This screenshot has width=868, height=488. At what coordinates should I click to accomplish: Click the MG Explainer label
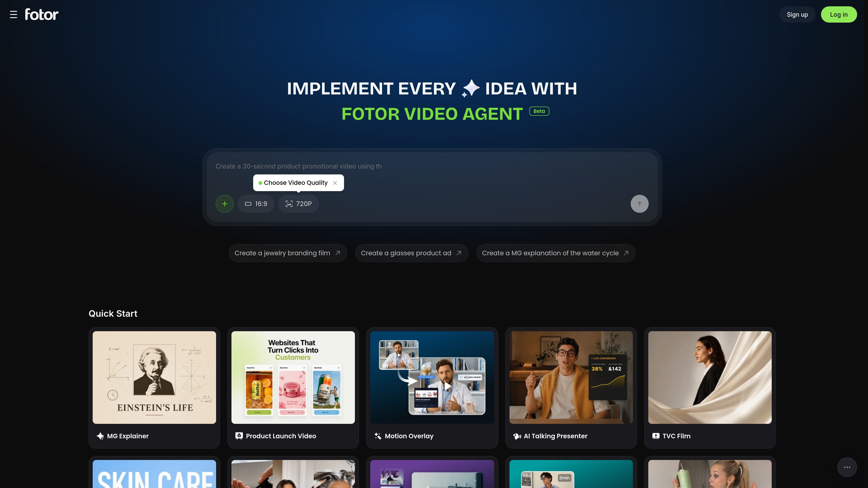click(x=128, y=436)
